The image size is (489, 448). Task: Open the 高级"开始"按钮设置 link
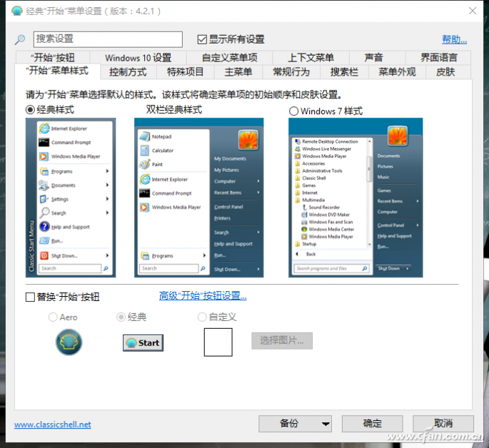coord(203,296)
